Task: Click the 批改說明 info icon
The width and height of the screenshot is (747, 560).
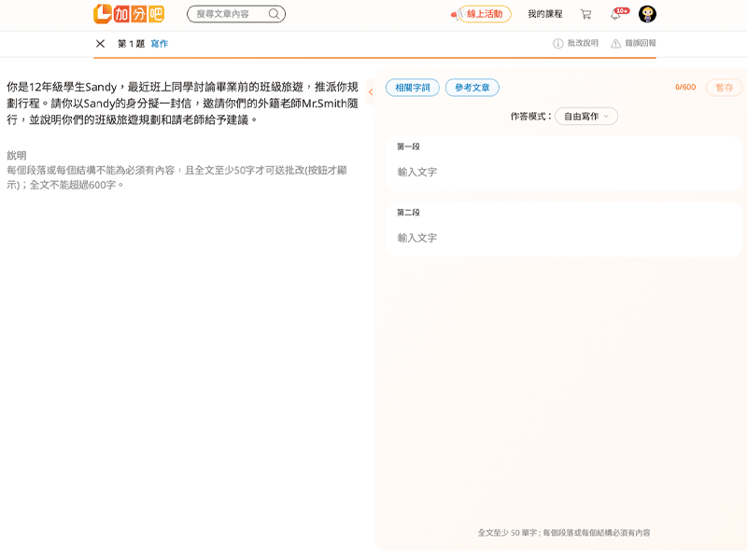Action: tap(558, 44)
